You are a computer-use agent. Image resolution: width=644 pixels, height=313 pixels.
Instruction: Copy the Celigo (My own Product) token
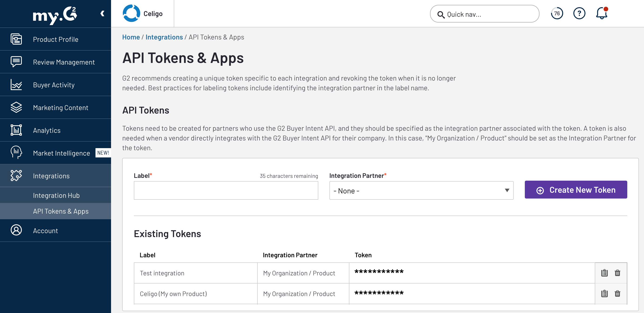tap(604, 293)
